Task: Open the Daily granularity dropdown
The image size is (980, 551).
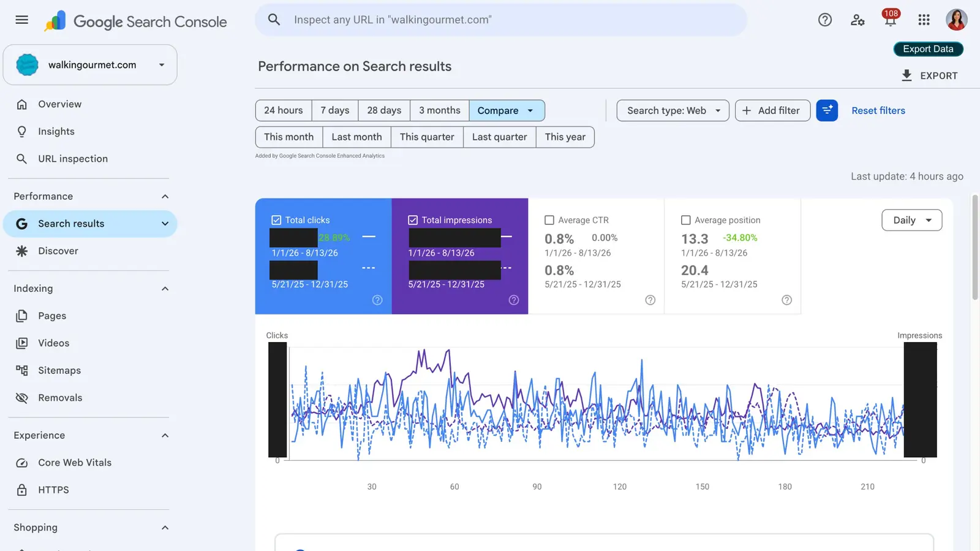Action: coord(911,220)
